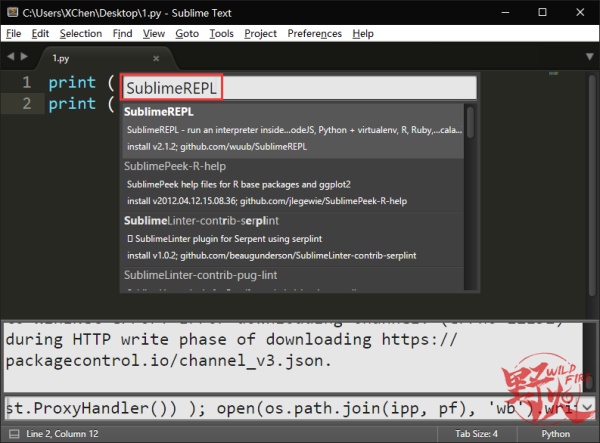Open the View menu
Viewport: 600px width, 443px height.
(154, 34)
